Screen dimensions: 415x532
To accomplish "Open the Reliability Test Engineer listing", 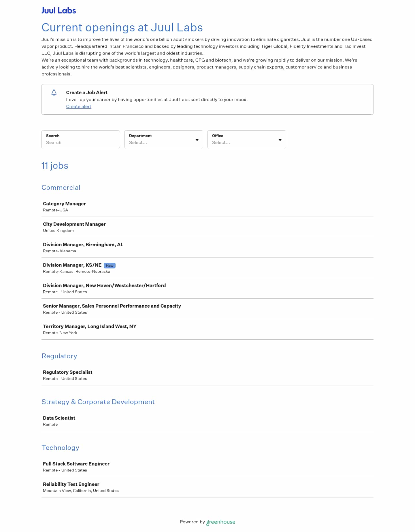I will 71,484.
